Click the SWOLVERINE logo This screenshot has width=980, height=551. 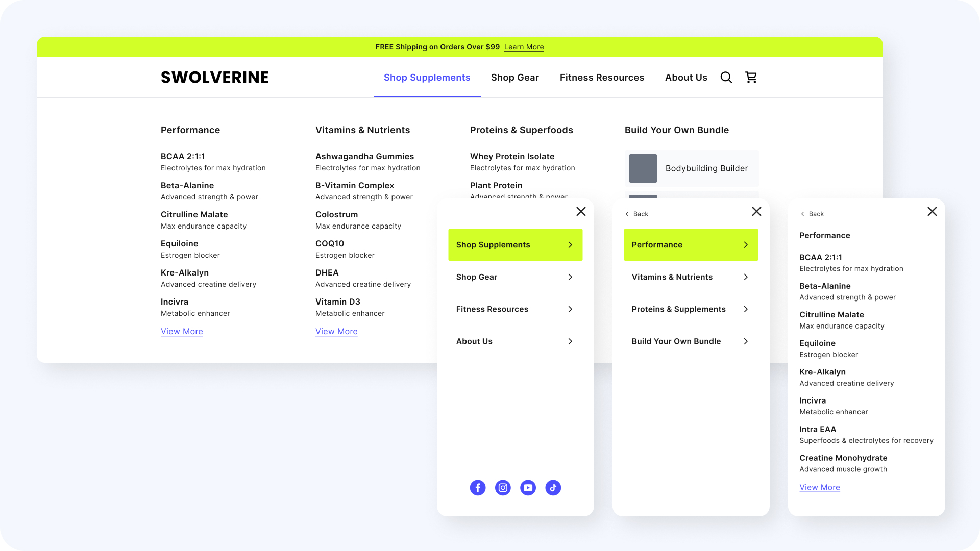pos(214,77)
